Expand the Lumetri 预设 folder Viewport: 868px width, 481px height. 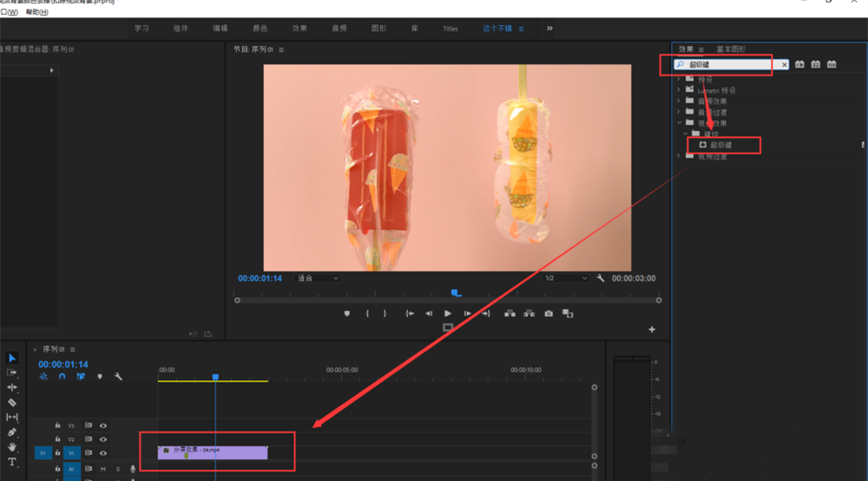[678, 89]
